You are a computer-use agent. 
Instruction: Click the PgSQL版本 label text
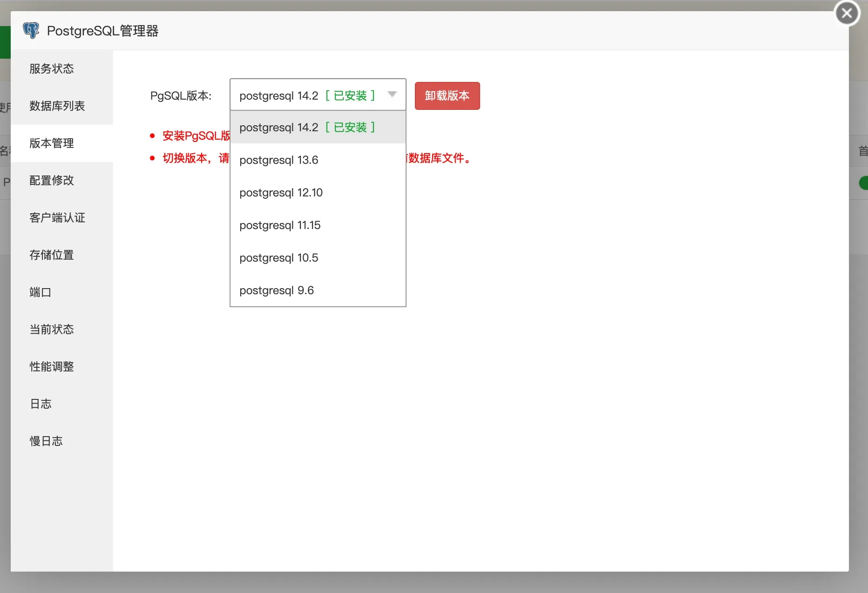[x=181, y=96]
